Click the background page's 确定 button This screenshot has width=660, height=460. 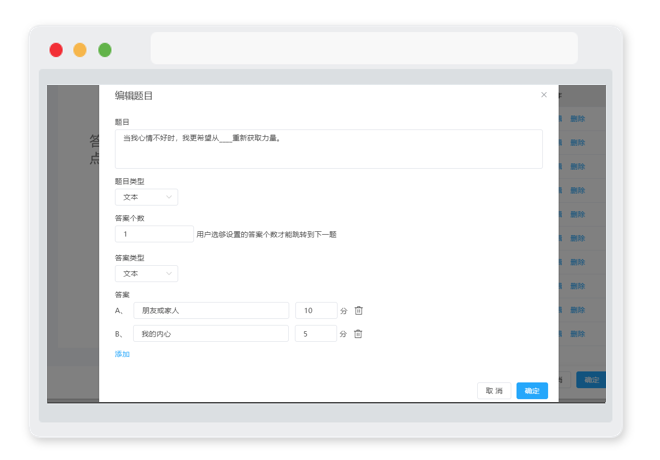[591, 380]
